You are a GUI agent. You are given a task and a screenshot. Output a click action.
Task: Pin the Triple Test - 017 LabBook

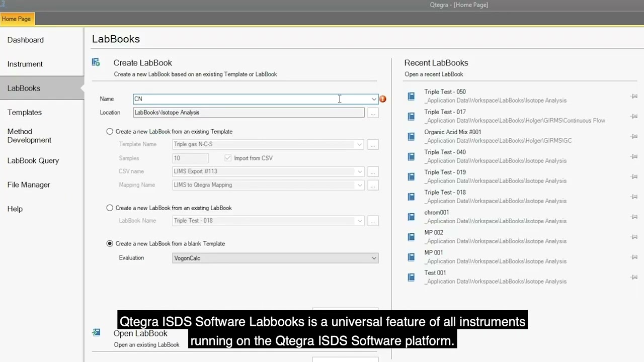pos(634,116)
